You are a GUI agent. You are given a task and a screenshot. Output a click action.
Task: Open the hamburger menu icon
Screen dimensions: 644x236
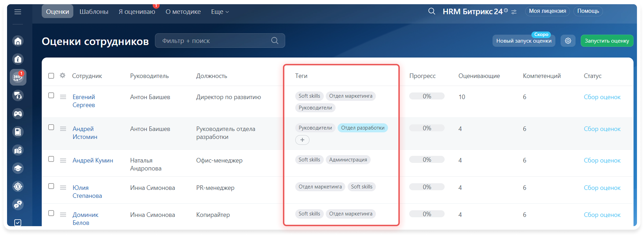[18, 12]
